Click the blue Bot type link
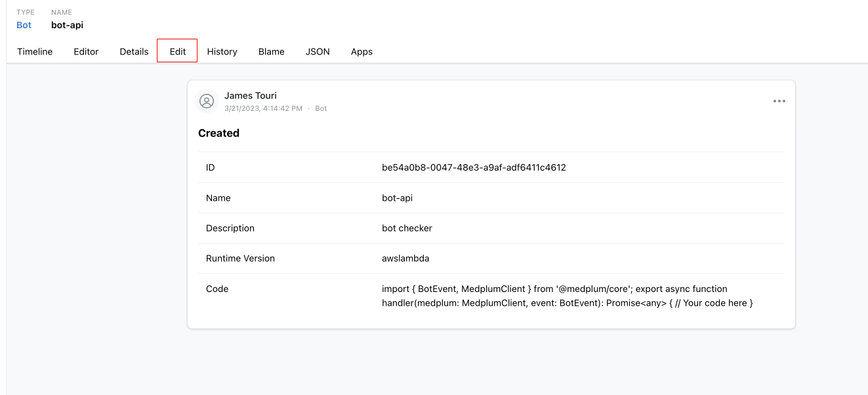 24,25
